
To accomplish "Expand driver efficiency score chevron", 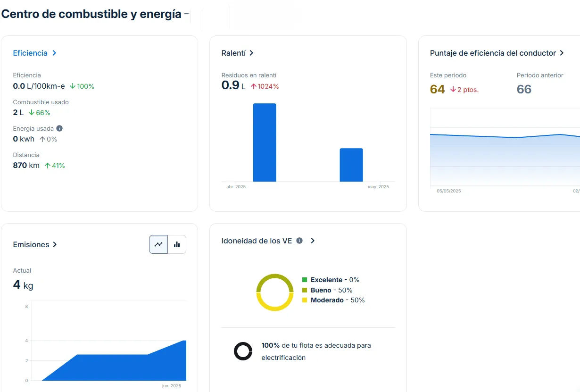I will (x=562, y=53).
